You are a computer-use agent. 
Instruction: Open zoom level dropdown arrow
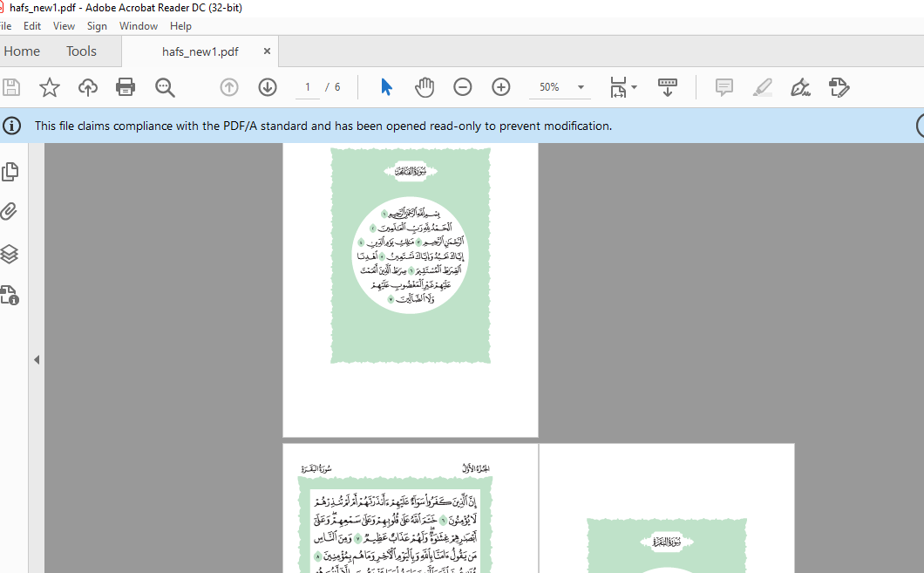pyautogui.click(x=581, y=87)
